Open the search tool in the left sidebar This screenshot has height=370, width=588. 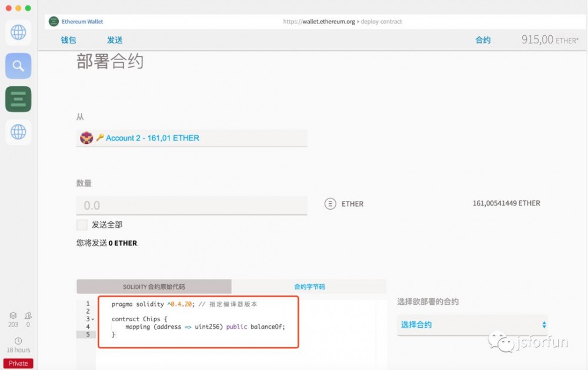[18, 66]
